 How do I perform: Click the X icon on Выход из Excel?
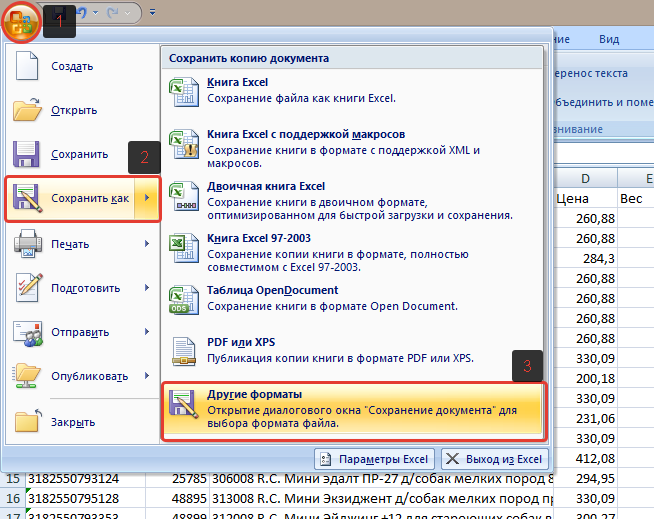pyautogui.click(x=453, y=459)
